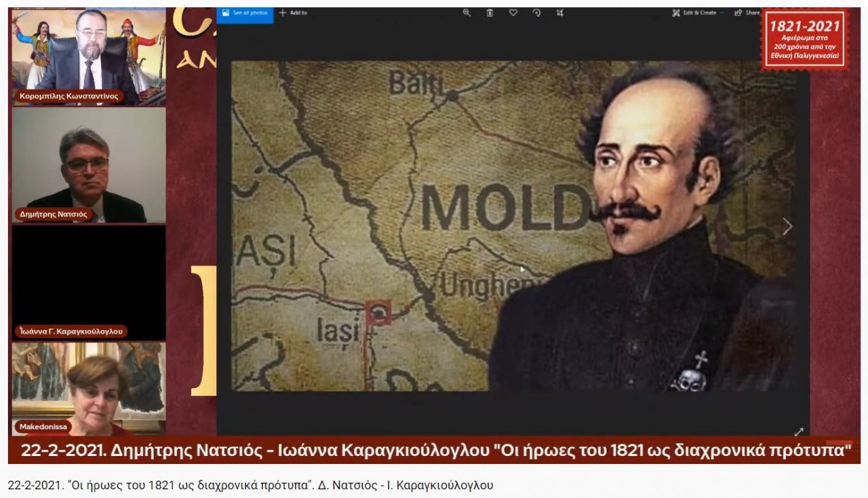Delete the photo using the trash icon
The height and width of the screenshot is (498, 868).
point(490,12)
